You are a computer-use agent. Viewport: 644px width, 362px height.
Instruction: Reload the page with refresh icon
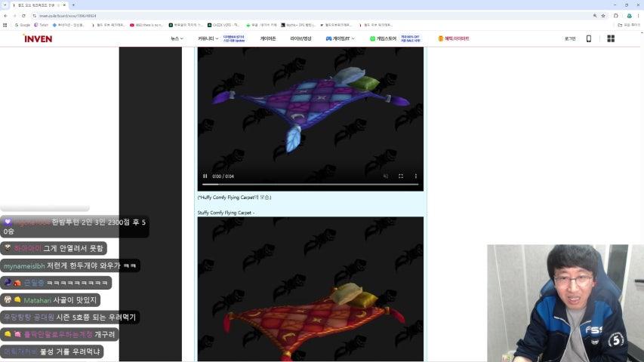tap(23, 16)
